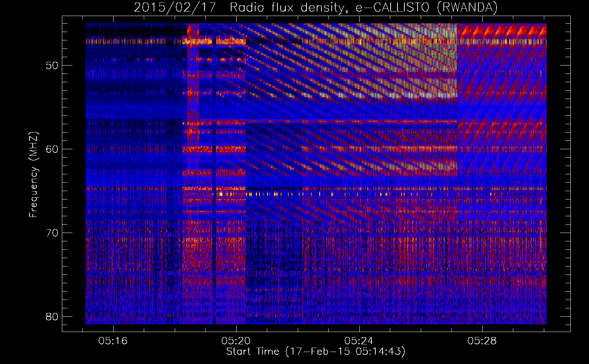The width and height of the screenshot is (589, 364).
Task: Click the 05:24 time tick label
Action: click(359, 341)
